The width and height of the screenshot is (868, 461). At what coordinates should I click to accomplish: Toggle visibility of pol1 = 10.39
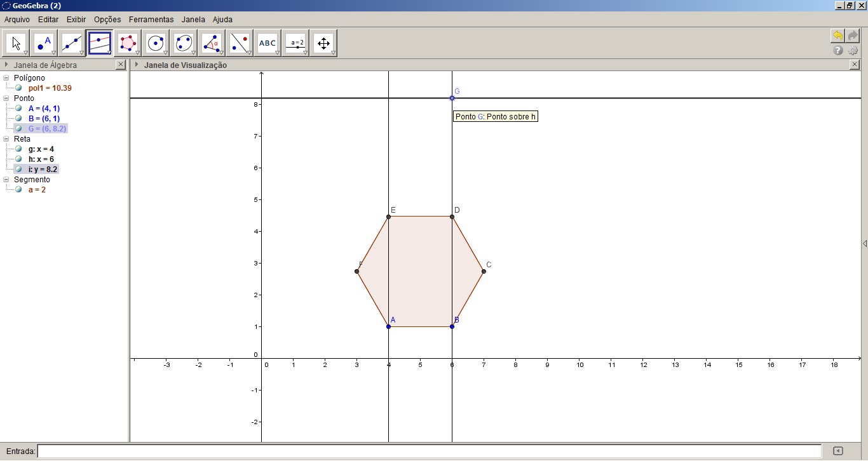(x=18, y=88)
